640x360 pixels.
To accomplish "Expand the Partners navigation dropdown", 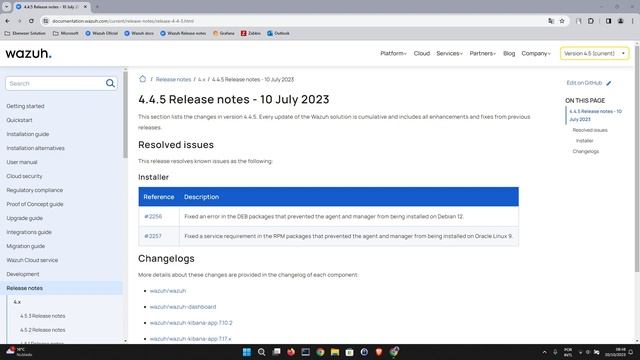I will point(482,53).
